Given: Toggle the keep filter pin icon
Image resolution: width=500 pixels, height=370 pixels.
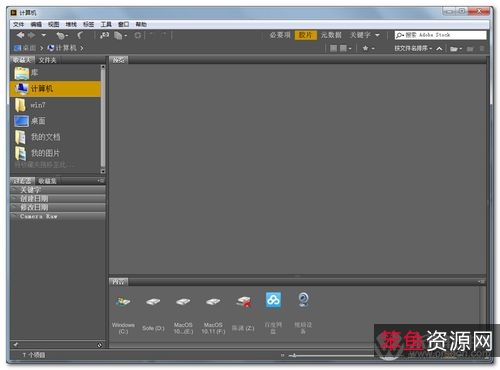Looking at the screenshot, I should tap(15, 345).
